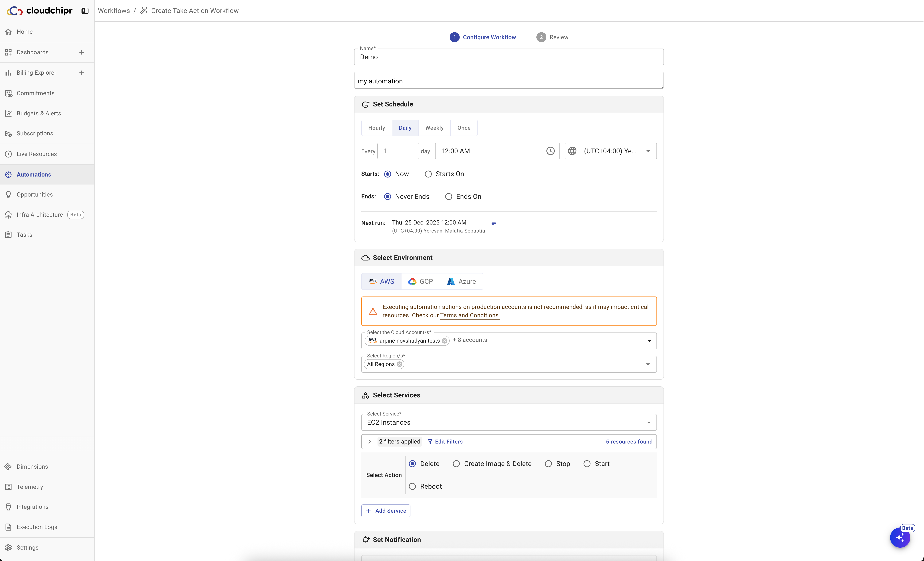Screen dimensions: 924x561
Task: Switch schedule to the Weekly tab
Action: click(434, 128)
